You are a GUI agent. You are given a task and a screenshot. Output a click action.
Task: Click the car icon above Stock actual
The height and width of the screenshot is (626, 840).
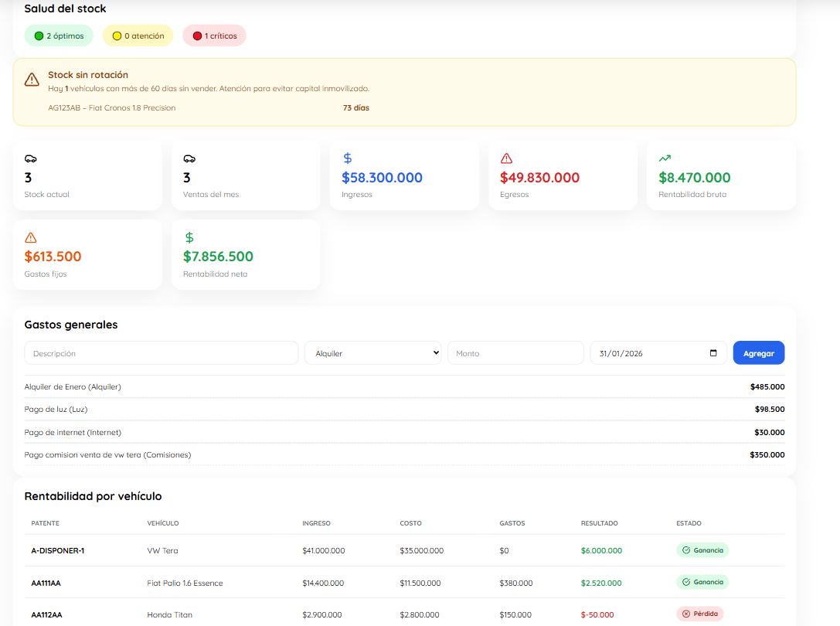30,158
